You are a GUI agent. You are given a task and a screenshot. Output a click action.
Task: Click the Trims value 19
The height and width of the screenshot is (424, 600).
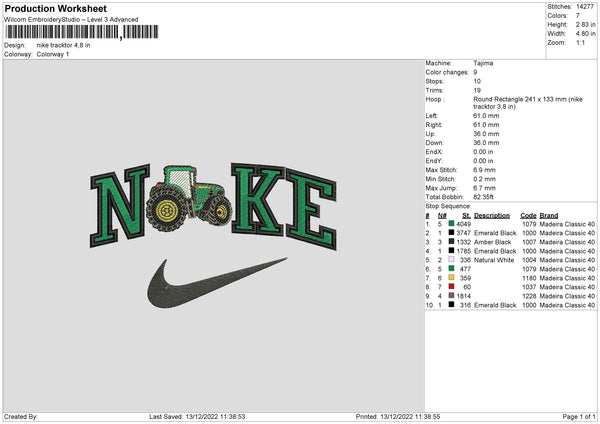(x=477, y=90)
